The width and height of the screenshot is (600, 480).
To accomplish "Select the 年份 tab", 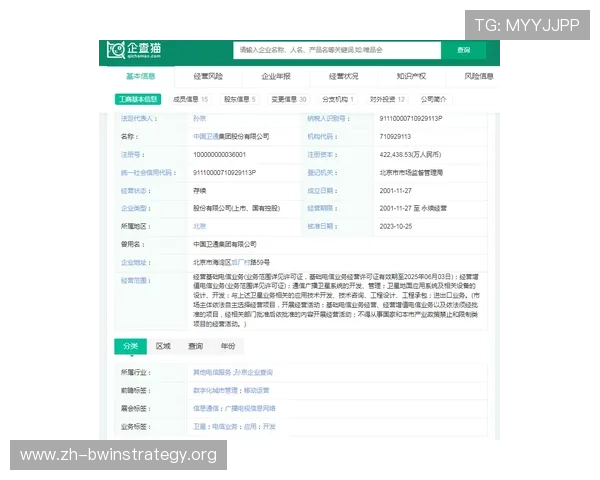I will [228, 346].
